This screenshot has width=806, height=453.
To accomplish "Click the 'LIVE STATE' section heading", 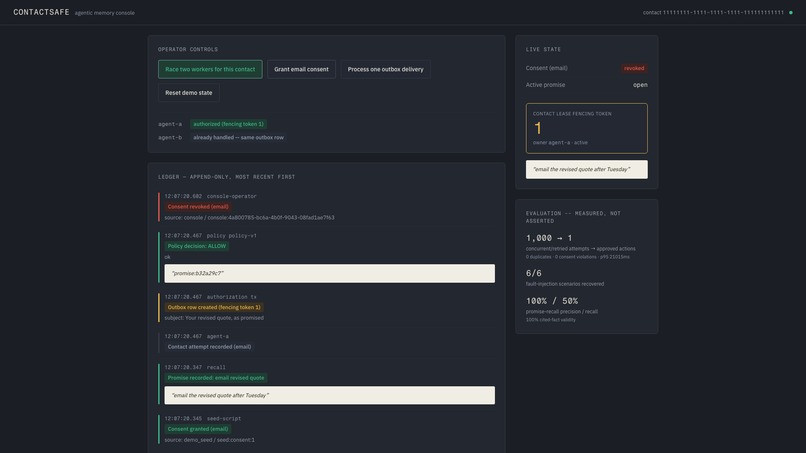I will (x=543, y=49).
